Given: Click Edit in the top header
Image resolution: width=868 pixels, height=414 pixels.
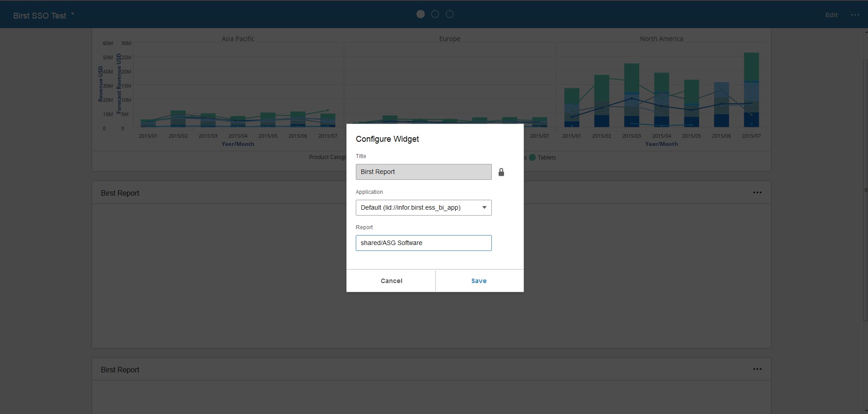Looking at the screenshot, I should pyautogui.click(x=831, y=15).
